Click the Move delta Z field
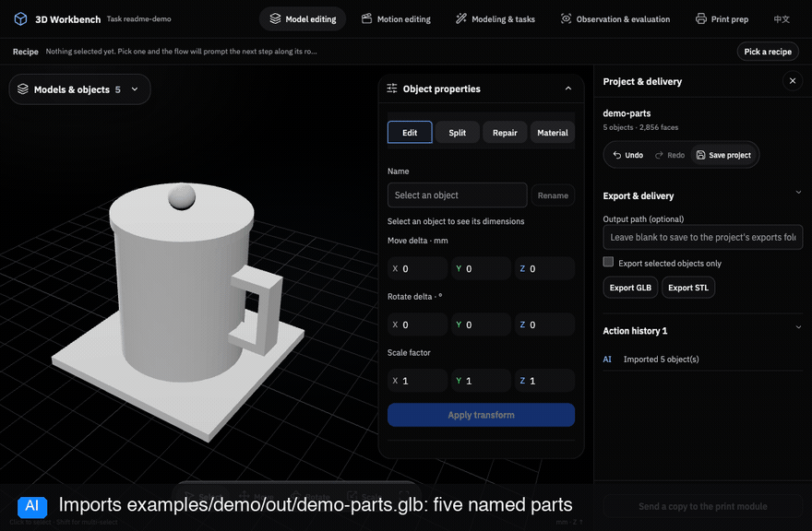This screenshot has width=812, height=531. [x=544, y=268]
